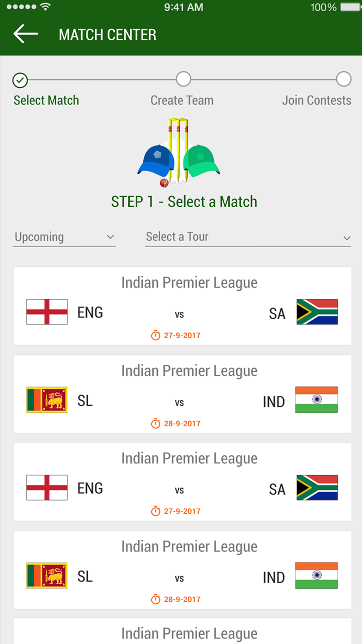Click the battery icon in status bar
This screenshot has width=362, height=644.
[x=350, y=8]
